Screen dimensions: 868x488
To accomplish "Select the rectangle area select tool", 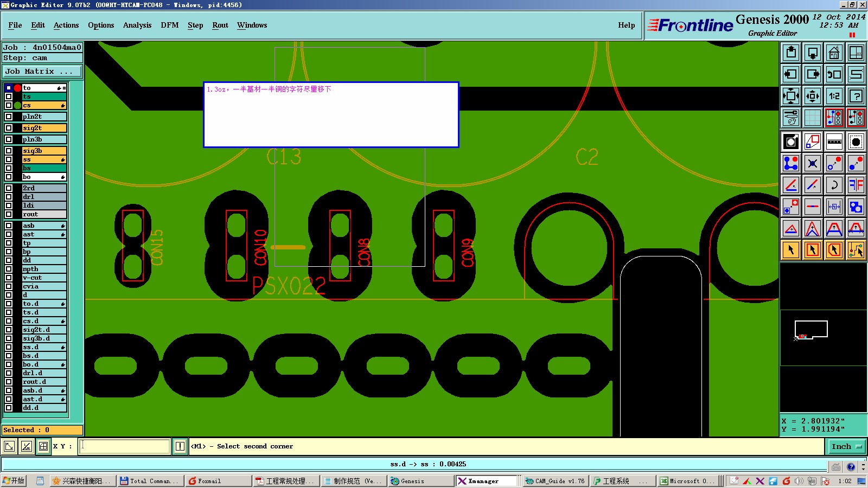I will 813,250.
